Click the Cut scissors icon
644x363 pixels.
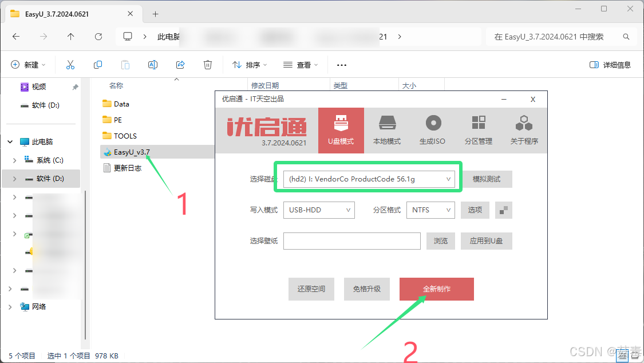tap(70, 65)
